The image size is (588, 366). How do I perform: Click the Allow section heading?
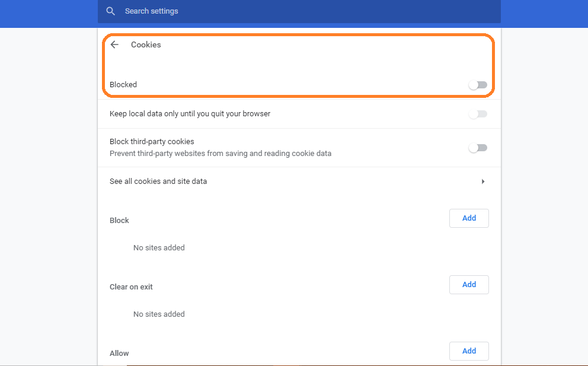click(x=119, y=353)
